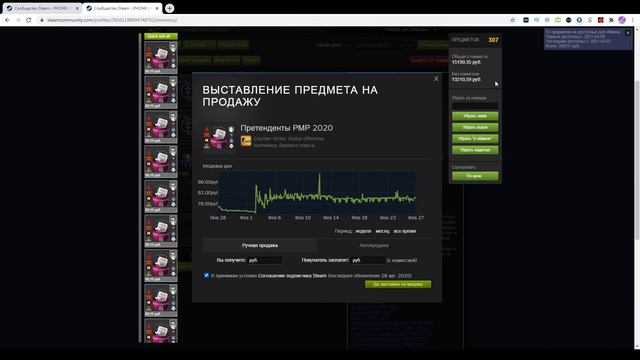Click the site lock icon in address bar
640x360 pixels.
click(x=41, y=20)
